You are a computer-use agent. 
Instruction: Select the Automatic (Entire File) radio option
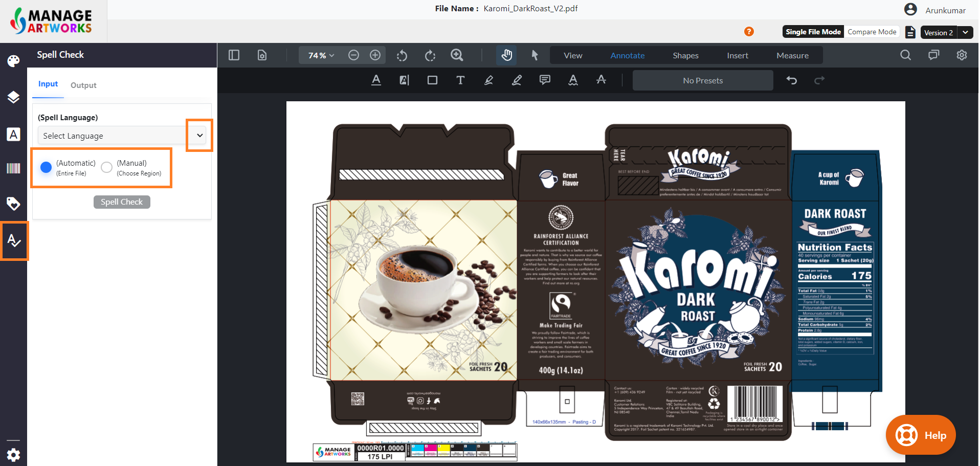(x=46, y=167)
